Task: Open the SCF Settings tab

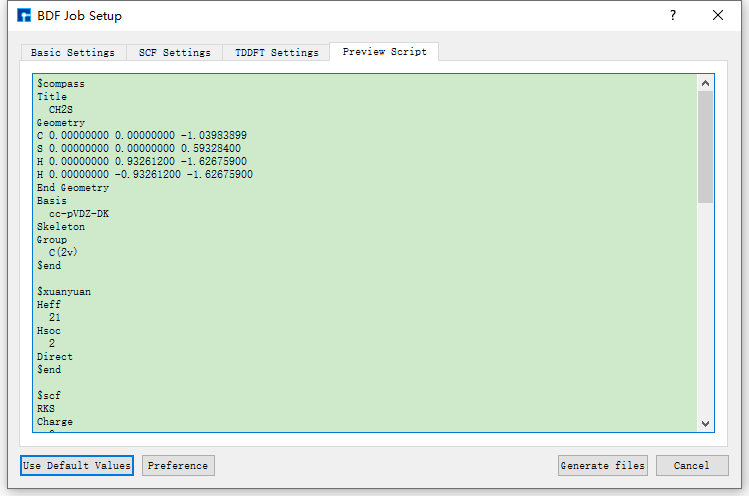Action: (x=175, y=52)
